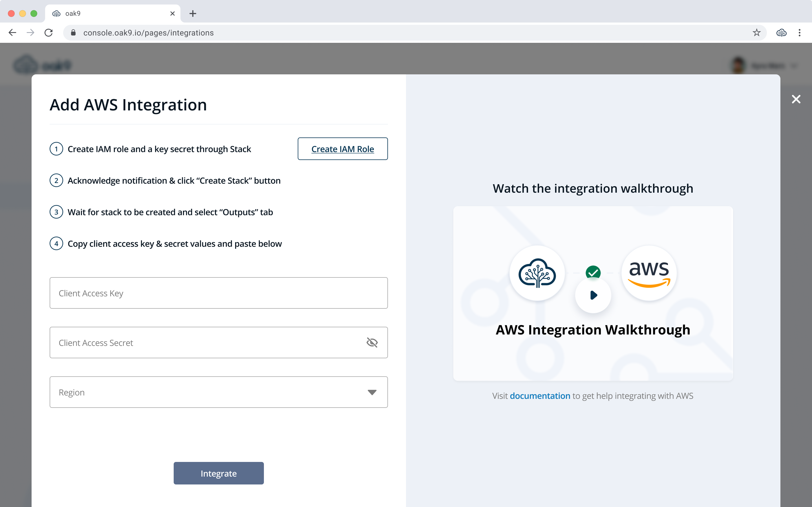Open the oak9 browser extension icon
This screenshot has height=507, width=812.
781,32
